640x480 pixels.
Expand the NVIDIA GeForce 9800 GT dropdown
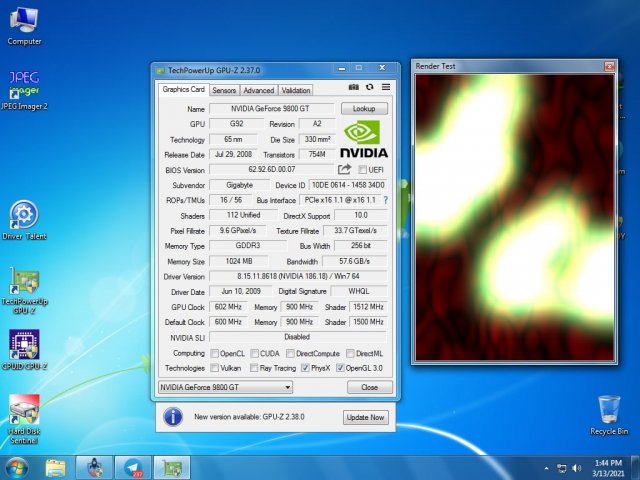(287, 387)
